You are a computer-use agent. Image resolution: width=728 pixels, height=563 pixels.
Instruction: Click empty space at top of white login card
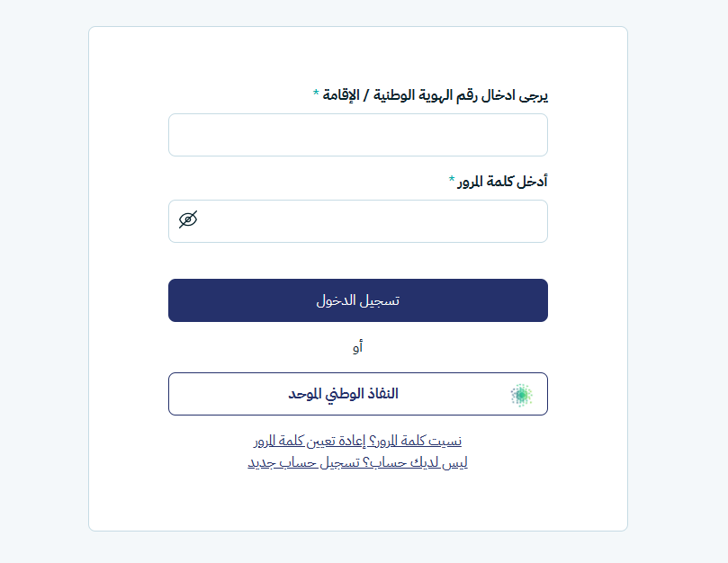(357, 54)
